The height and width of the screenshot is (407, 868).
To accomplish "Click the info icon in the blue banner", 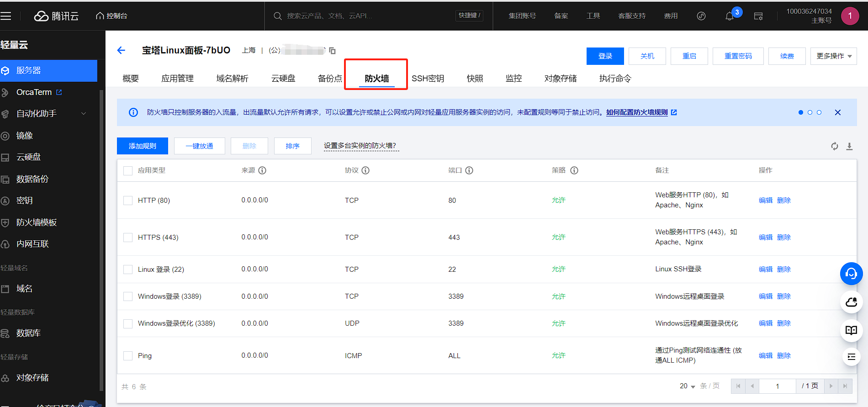I will coord(133,112).
